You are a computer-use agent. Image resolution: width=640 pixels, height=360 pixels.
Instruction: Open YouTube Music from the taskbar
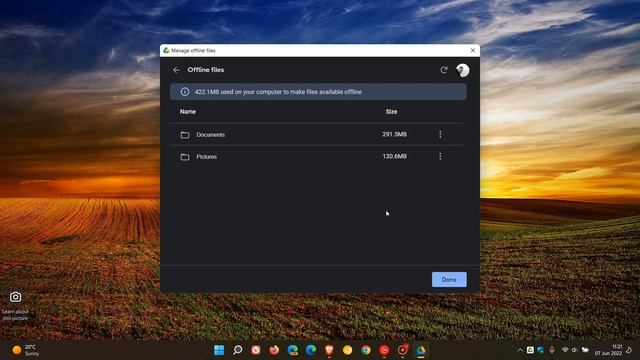pos(384,350)
